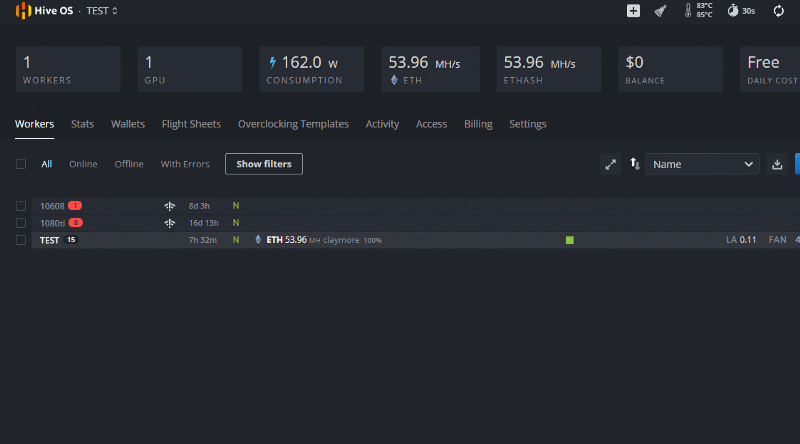
Task: Open the Overclocking Templates tab
Action: click(293, 124)
